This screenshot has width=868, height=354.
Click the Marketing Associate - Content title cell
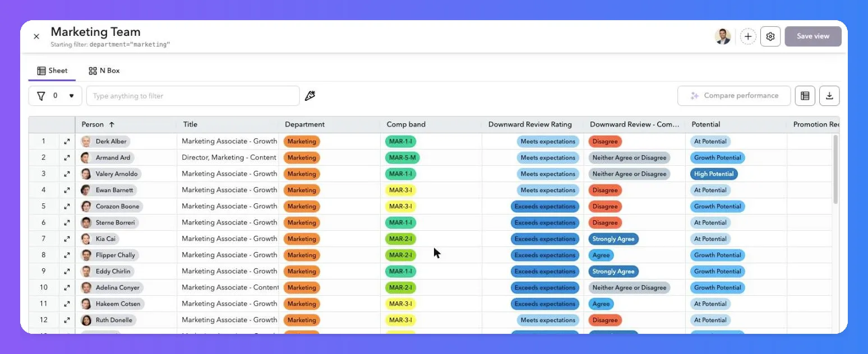pos(229,288)
